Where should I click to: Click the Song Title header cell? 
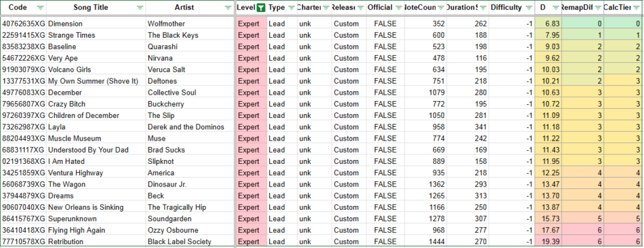tap(96, 8)
